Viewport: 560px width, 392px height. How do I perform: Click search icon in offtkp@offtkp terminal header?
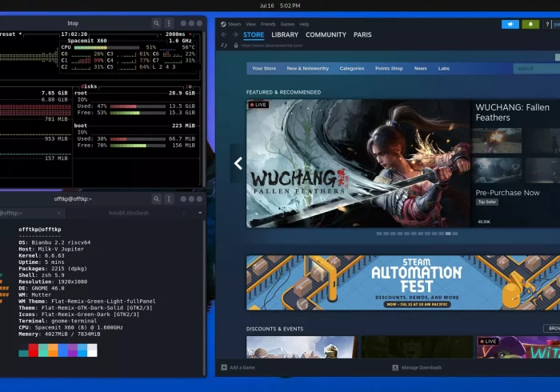click(157, 199)
